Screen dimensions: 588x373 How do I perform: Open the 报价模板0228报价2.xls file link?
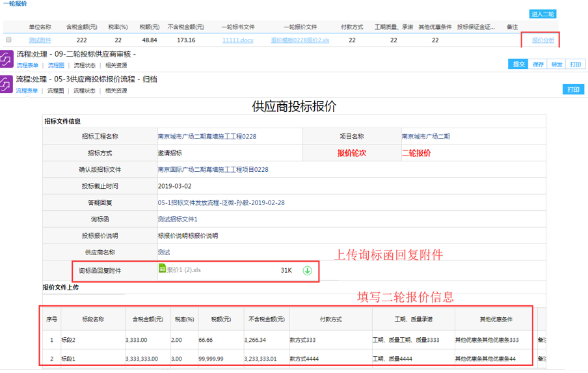(301, 40)
